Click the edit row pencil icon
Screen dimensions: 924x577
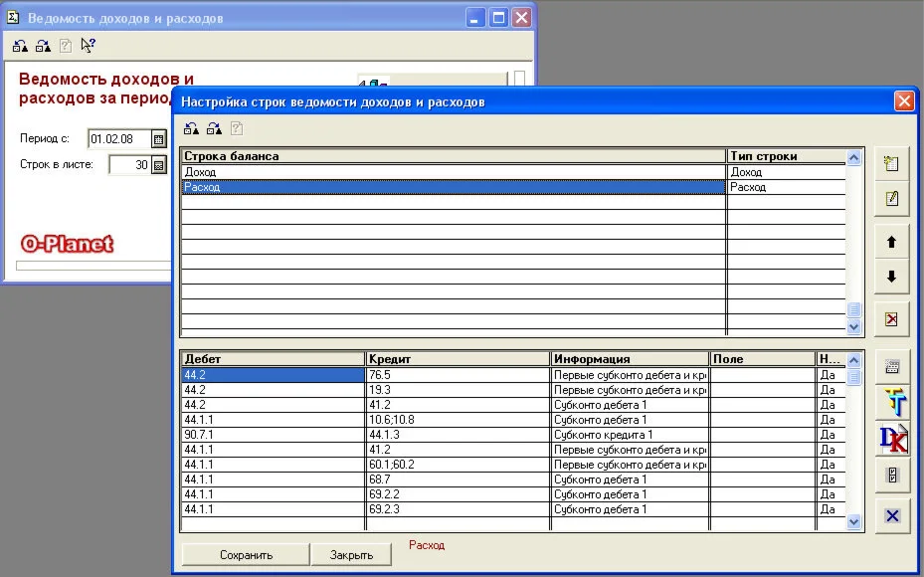pos(891,199)
